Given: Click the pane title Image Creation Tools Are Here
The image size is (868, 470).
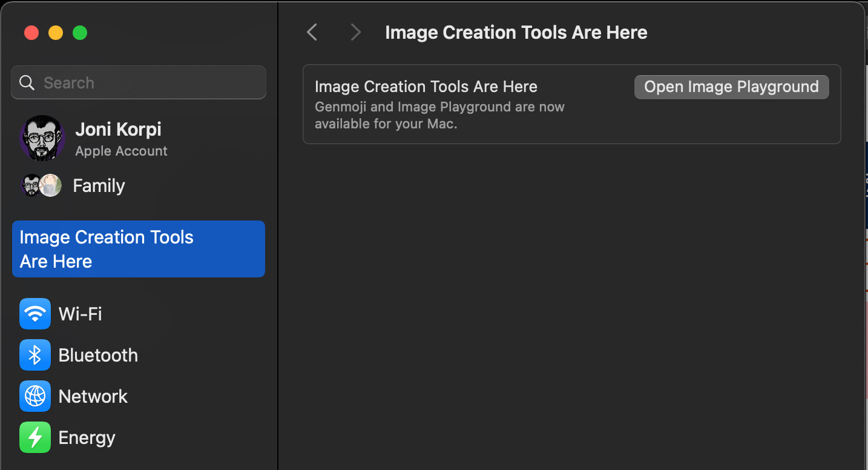Looking at the screenshot, I should point(516,32).
